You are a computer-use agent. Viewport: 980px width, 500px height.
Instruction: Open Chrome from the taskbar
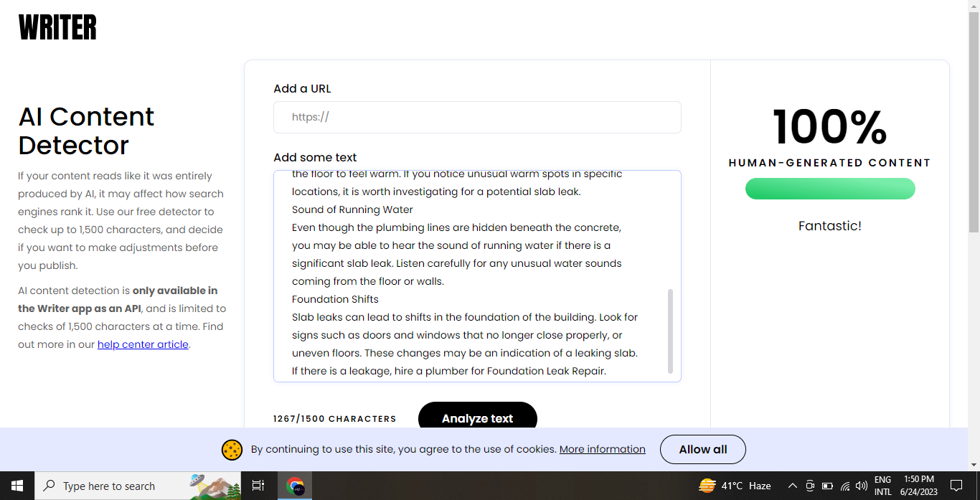click(x=295, y=486)
